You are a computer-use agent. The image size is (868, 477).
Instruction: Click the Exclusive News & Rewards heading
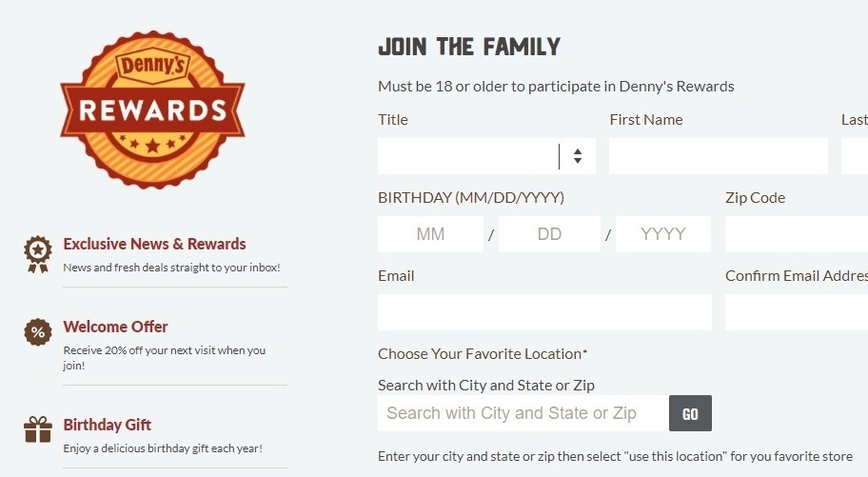coord(154,244)
